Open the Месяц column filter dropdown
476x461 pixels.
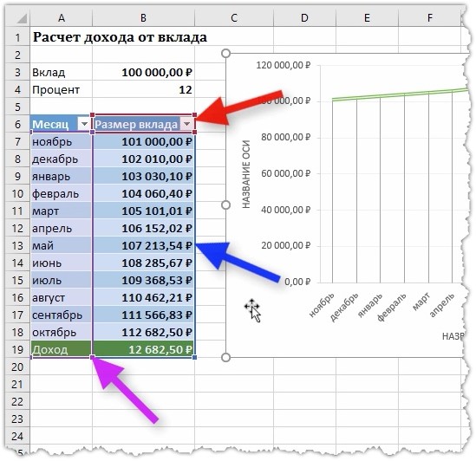coord(84,124)
